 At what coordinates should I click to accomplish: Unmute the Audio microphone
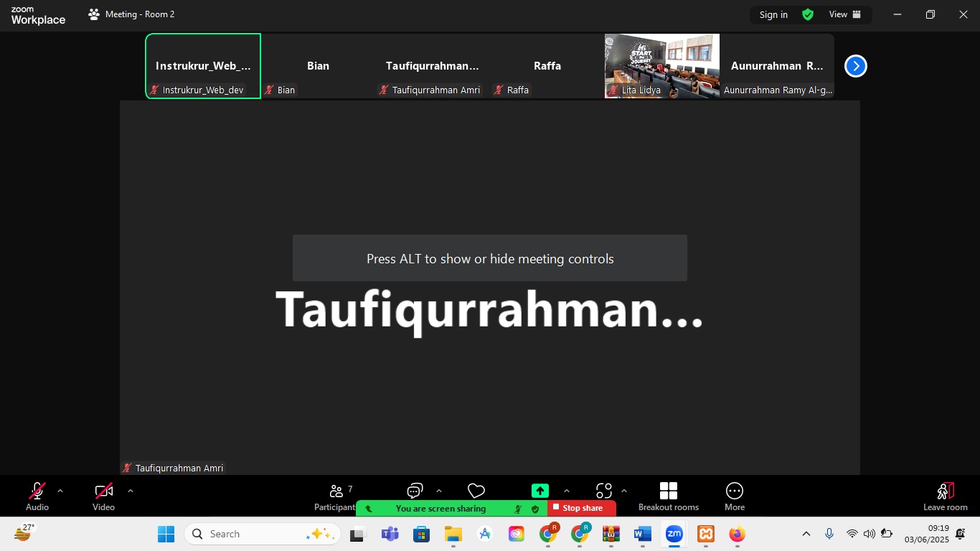click(37, 496)
